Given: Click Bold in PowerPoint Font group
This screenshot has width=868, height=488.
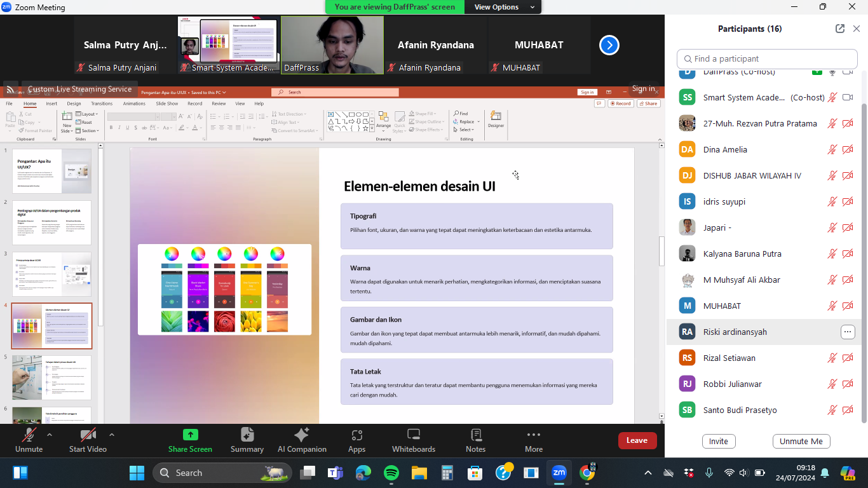Looking at the screenshot, I should tap(111, 128).
